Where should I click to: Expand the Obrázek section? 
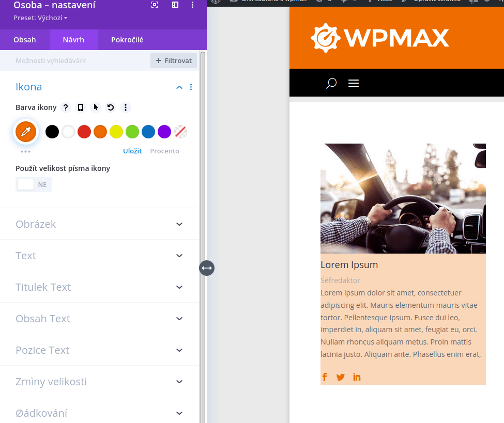pos(99,224)
